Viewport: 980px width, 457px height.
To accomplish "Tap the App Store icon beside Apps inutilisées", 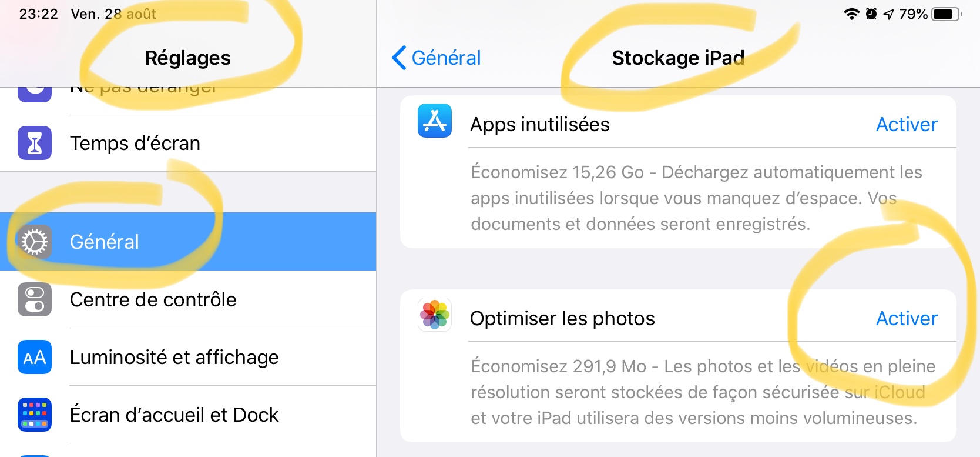I will pyautogui.click(x=435, y=121).
